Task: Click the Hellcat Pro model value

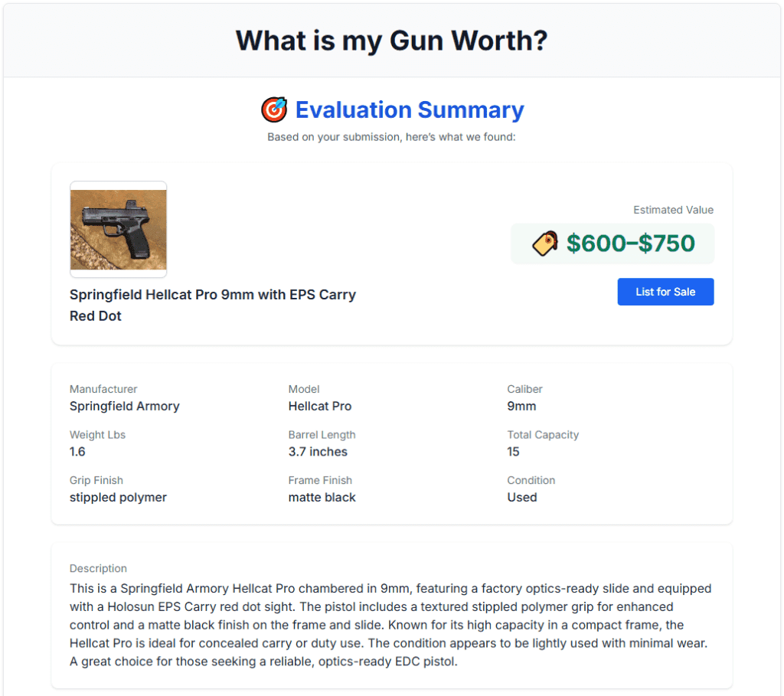Action: (x=319, y=406)
